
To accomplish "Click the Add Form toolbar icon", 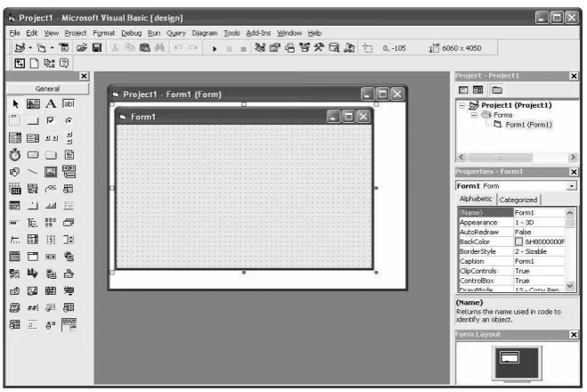I will 42,47.
